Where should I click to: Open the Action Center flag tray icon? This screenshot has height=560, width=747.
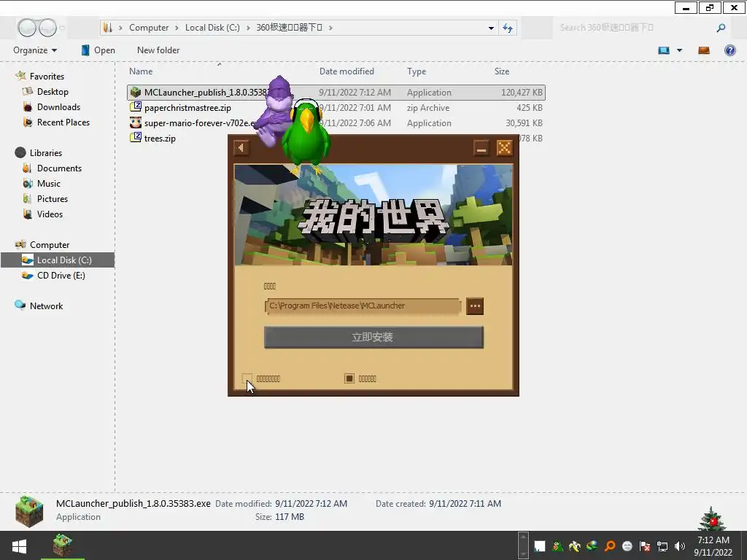645,546
